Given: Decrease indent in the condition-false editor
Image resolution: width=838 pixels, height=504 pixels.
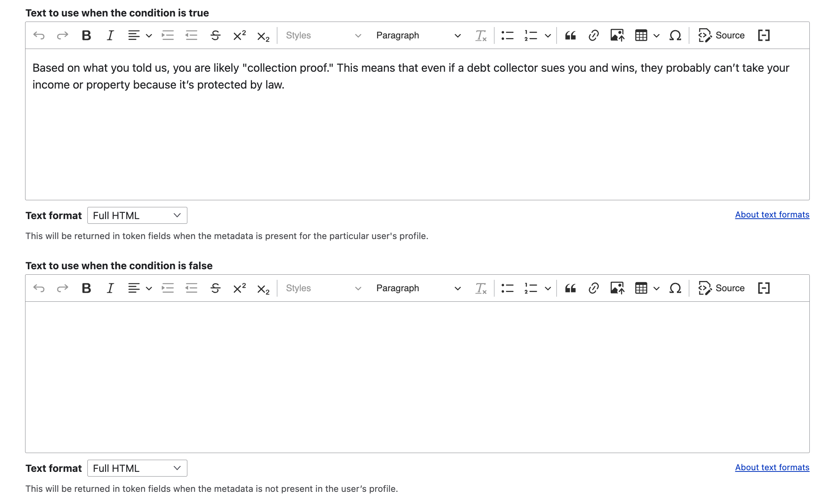Looking at the screenshot, I should 191,288.
